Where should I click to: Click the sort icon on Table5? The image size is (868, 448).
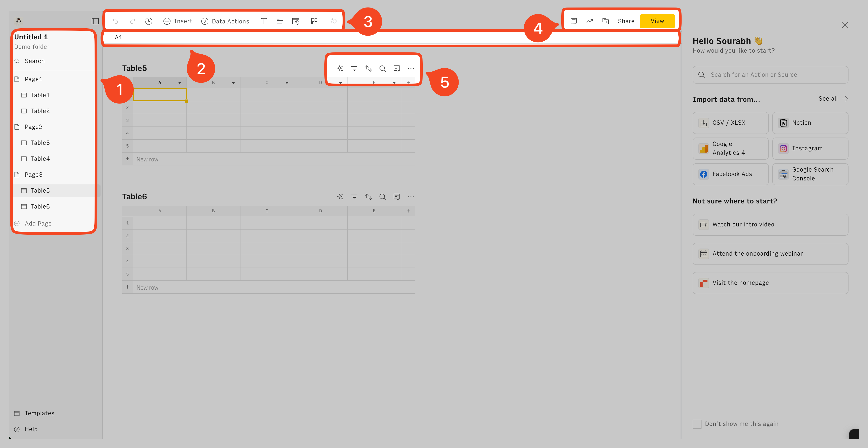[368, 68]
